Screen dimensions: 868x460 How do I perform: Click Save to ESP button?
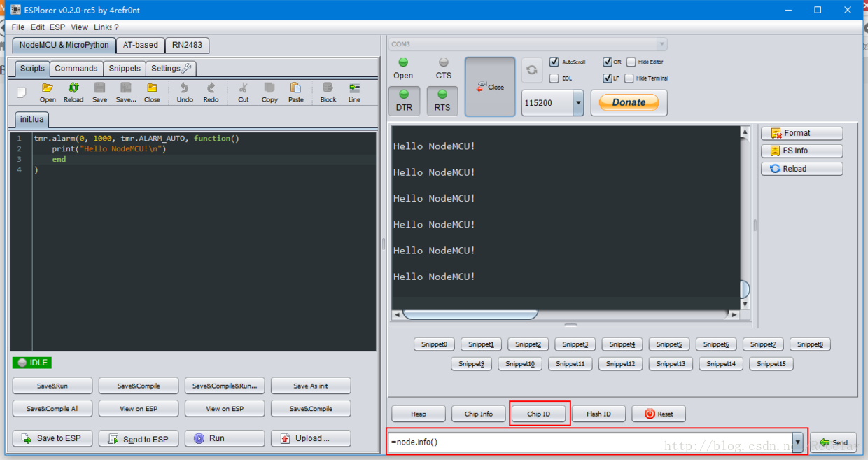pos(52,438)
